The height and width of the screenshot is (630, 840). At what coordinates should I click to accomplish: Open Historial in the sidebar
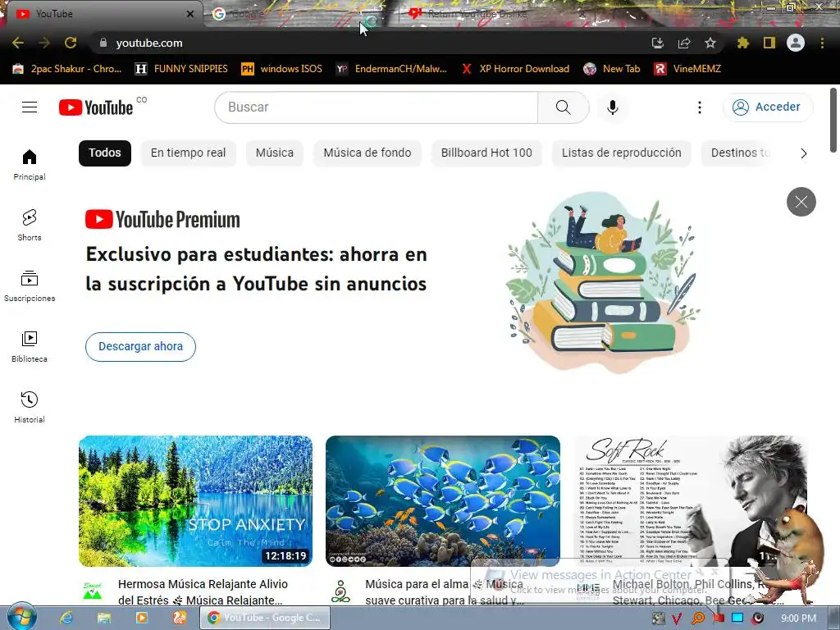tap(30, 407)
